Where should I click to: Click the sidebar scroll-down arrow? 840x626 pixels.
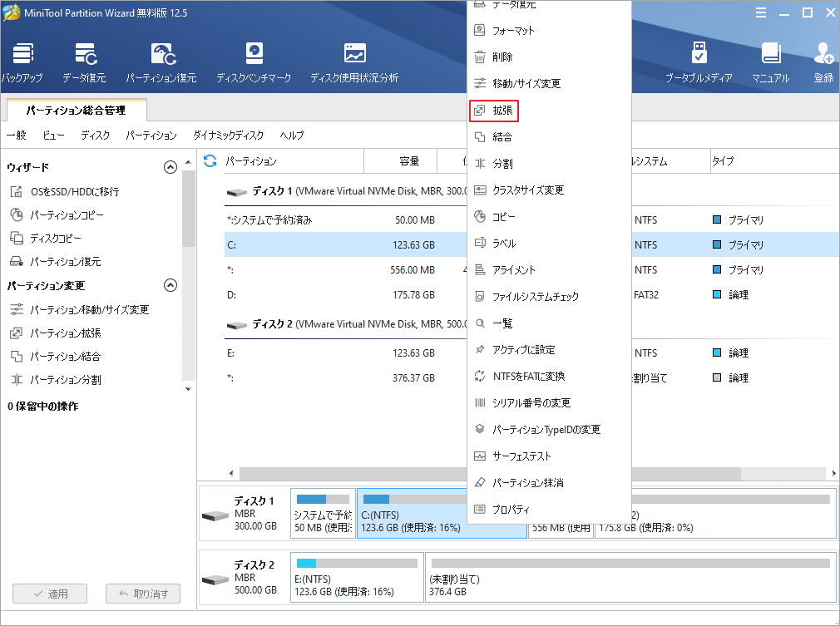pyautogui.click(x=188, y=389)
